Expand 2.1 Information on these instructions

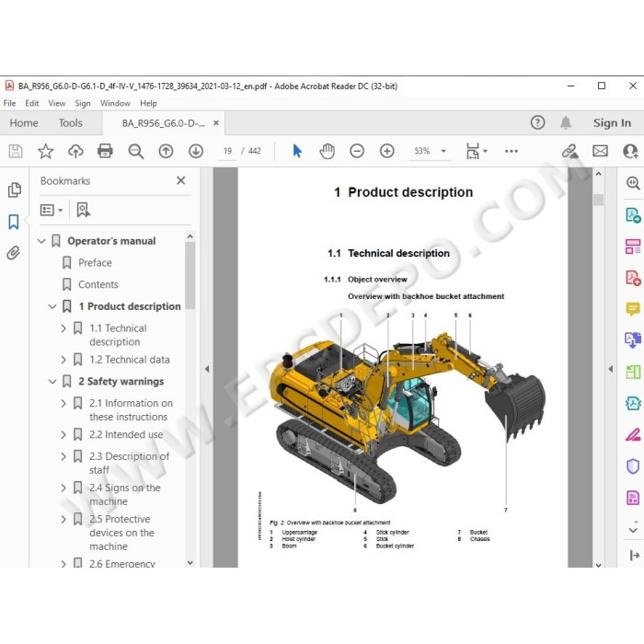[63, 403]
